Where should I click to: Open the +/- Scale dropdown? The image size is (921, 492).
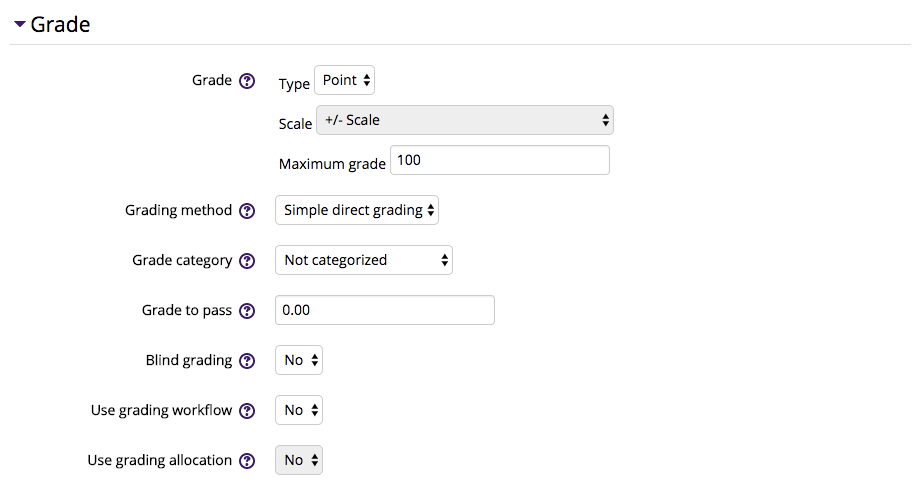tap(465, 120)
